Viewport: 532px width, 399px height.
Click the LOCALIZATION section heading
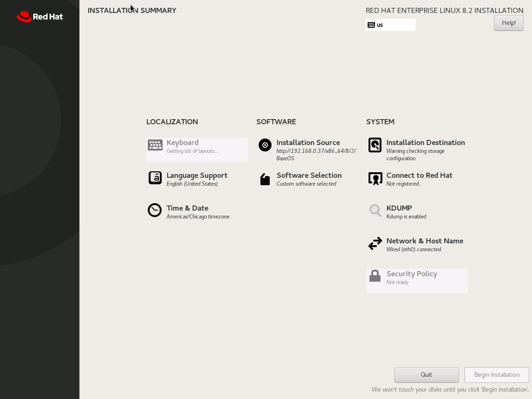[x=172, y=122]
